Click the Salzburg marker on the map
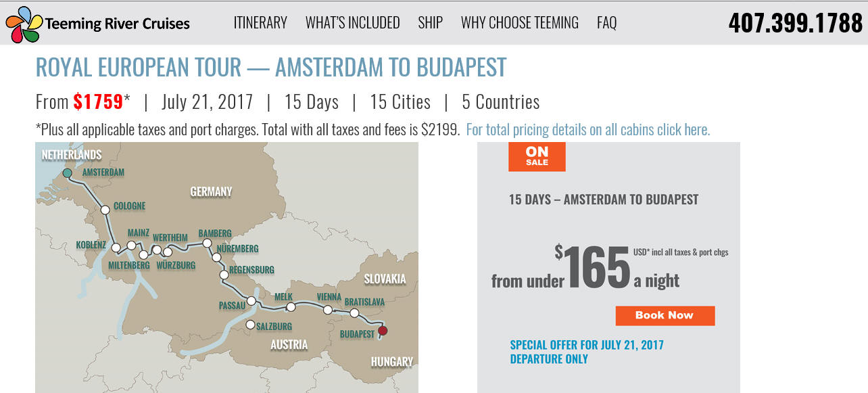868x393 pixels. tap(250, 325)
